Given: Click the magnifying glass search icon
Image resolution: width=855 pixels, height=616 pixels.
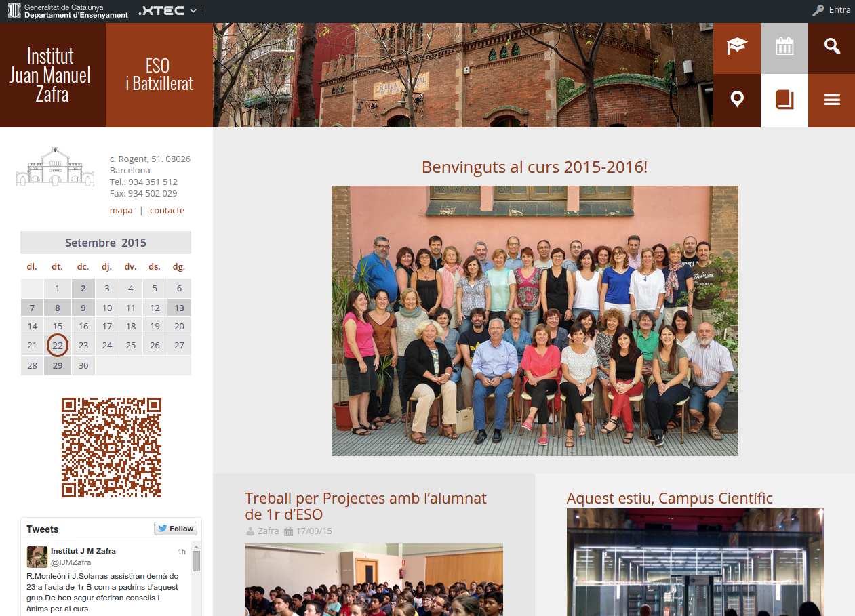Looking at the screenshot, I should pos(832,48).
